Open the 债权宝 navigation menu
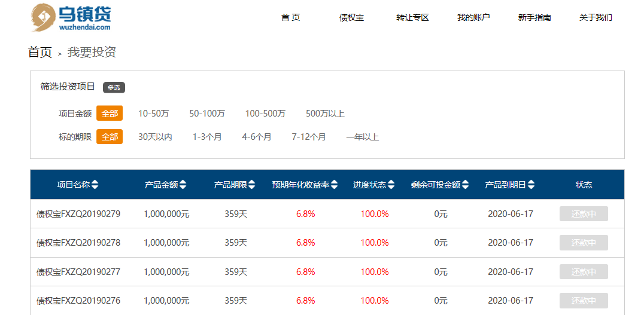 [x=351, y=18]
